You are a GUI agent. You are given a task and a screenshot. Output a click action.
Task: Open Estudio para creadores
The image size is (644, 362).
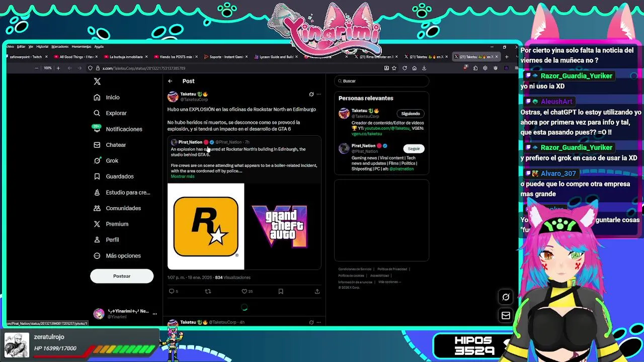pos(122,193)
